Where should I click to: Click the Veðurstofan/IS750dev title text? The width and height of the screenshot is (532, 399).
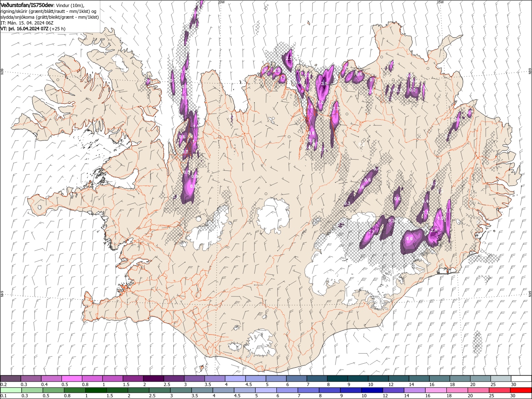tap(27, 5)
